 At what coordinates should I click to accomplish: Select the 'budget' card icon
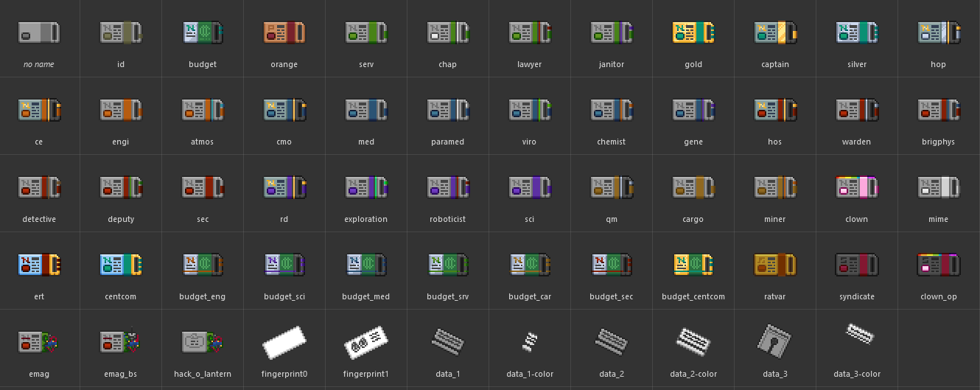click(203, 32)
